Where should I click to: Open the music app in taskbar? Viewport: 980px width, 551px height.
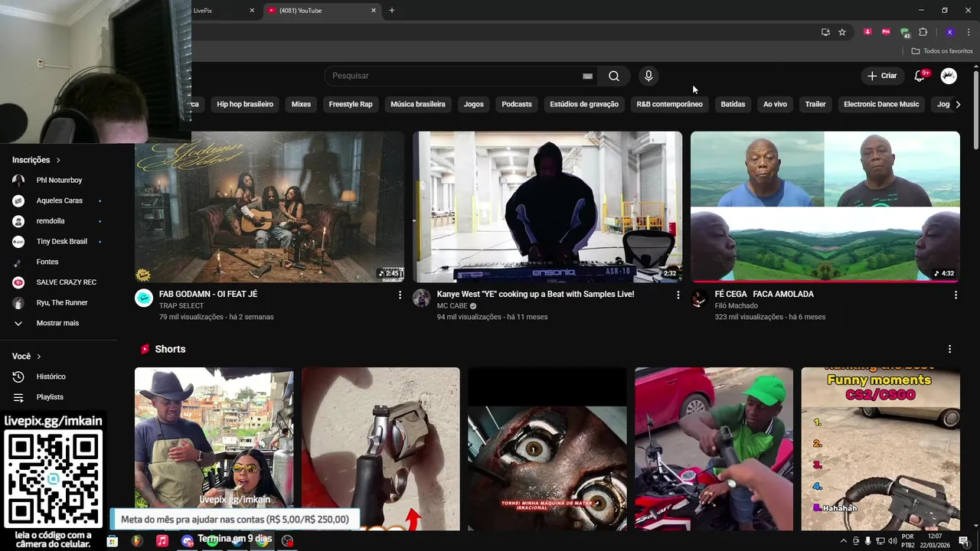tap(162, 541)
